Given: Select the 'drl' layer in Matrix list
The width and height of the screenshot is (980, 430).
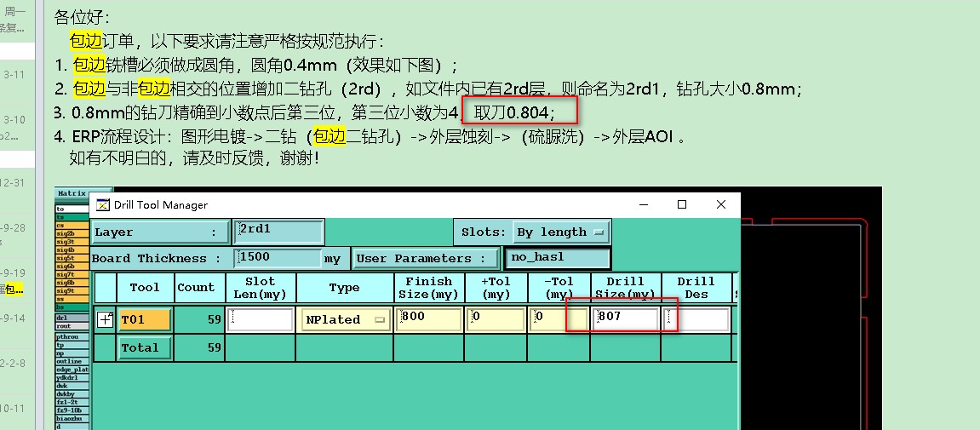Looking at the screenshot, I should (72, 318).
